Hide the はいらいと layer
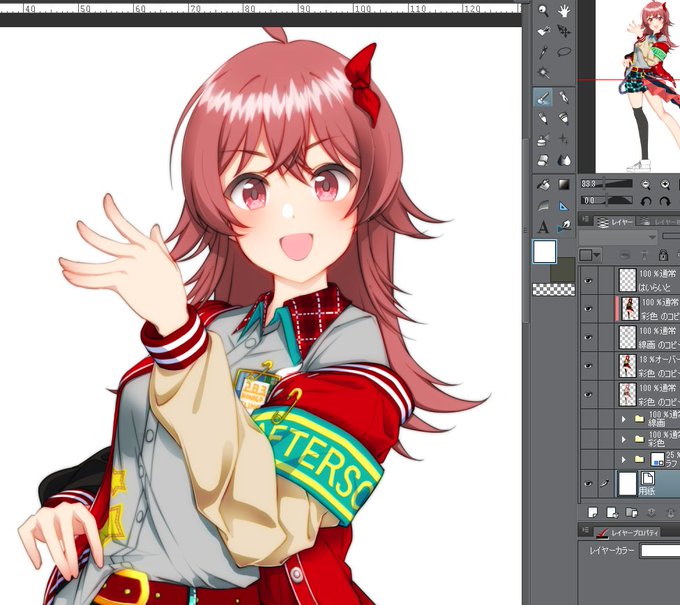The height and width of the screenshot is (605, 680). point(588,281)
